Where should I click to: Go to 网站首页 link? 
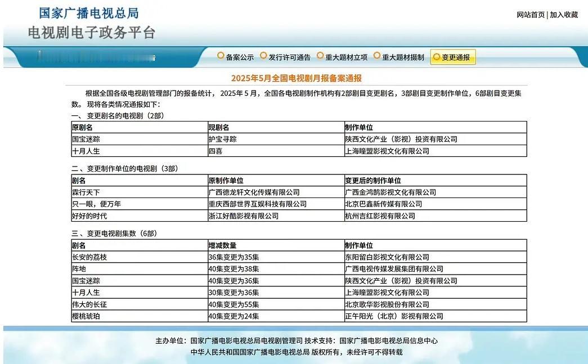click(531, 15)
